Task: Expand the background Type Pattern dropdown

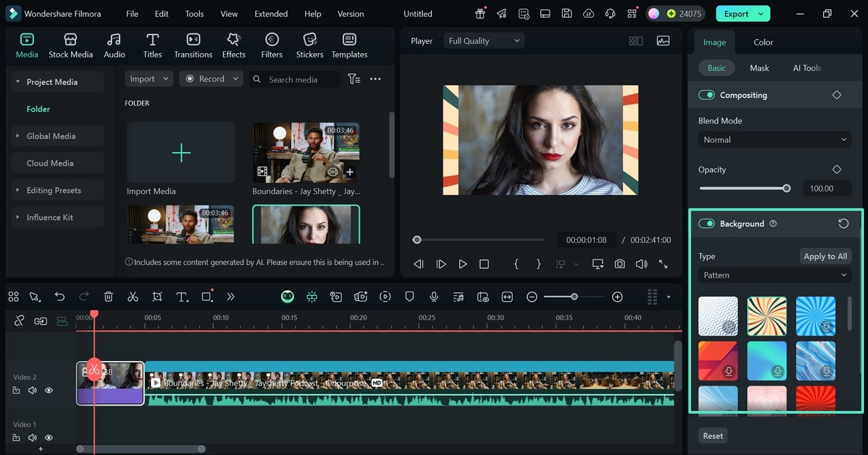Action: click(x=775, y=276)
